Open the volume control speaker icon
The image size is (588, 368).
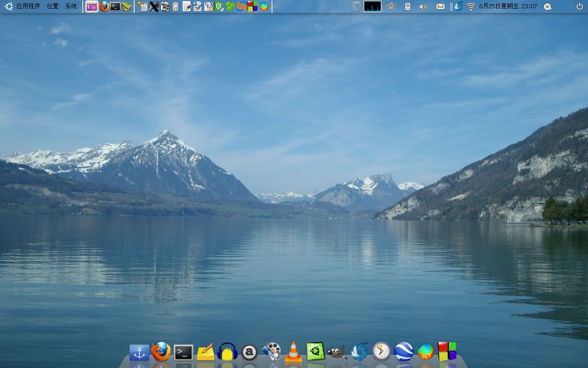(423, 6)
